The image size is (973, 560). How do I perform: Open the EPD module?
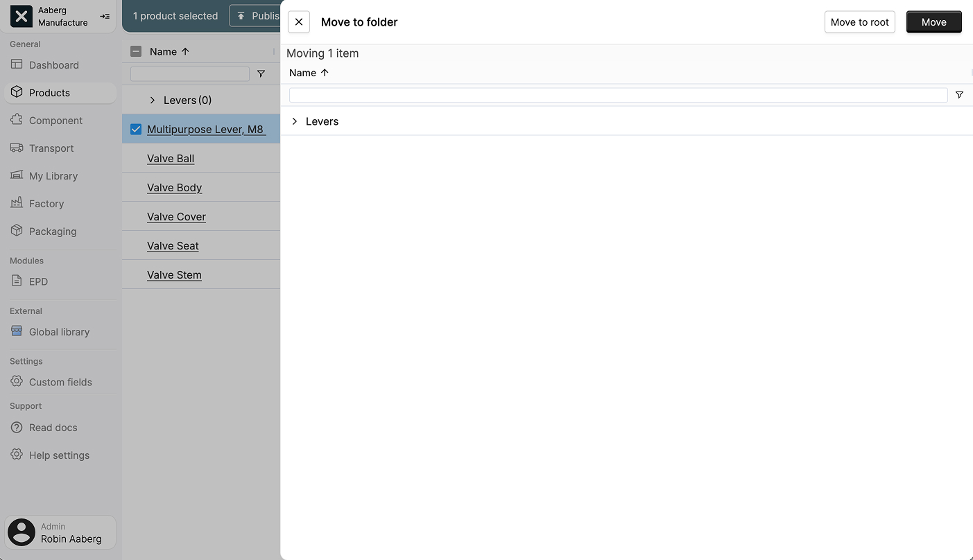click(38, 281)
